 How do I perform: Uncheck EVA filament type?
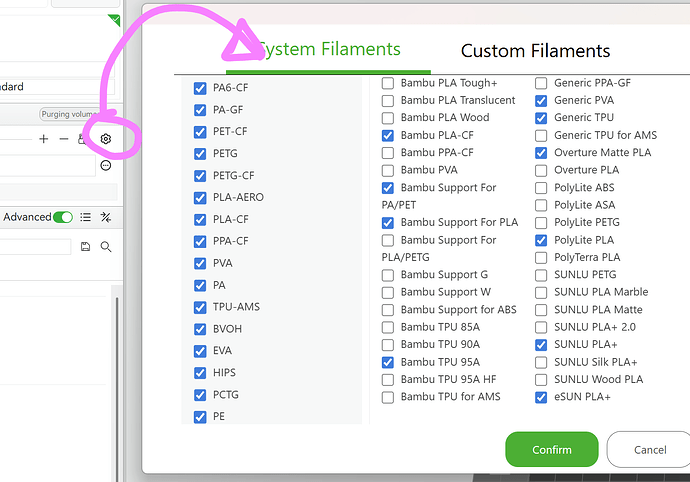[x=200, y=351]
